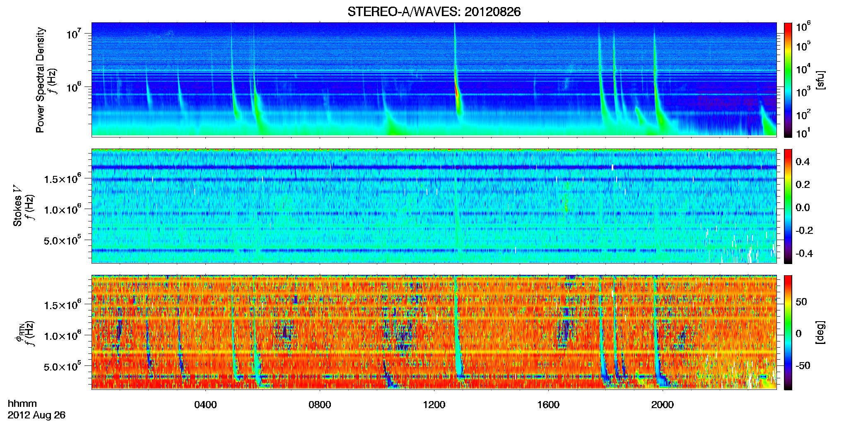This screenshot has height=447, width=868.
Task: Click the Stokes V spectrogram panel
Action: point(434,206)
